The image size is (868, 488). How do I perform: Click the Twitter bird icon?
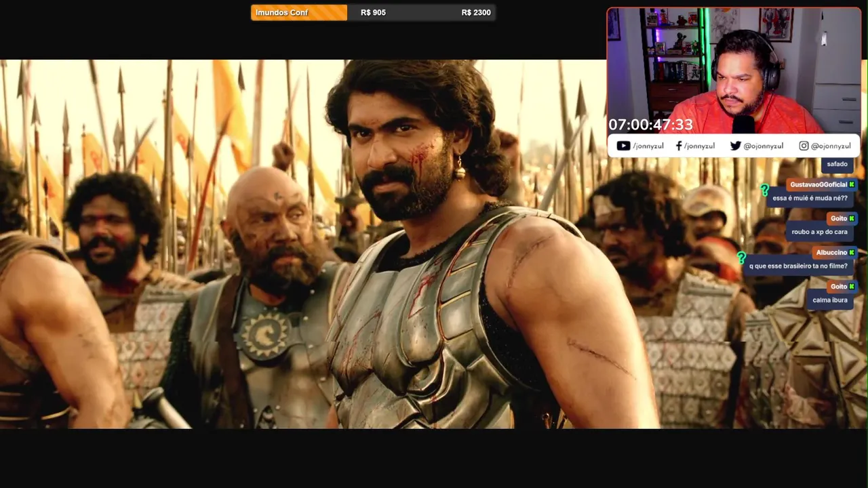[x=735, y=146]
